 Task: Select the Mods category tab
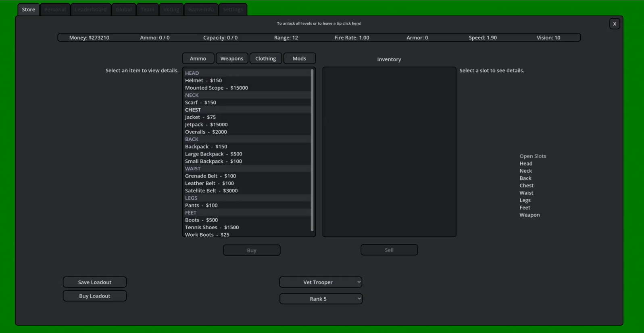point(299,59)
